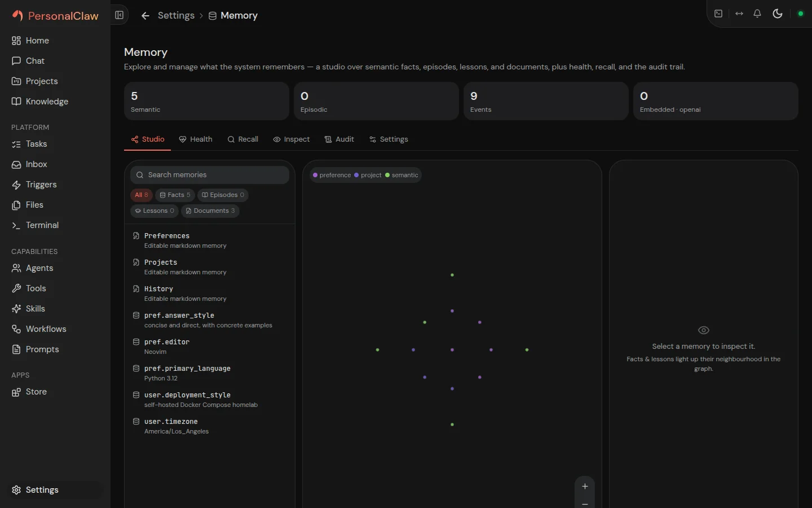Select the Studio tab
The height and width of the screenshot is (508, 812).
click(147, 139)
